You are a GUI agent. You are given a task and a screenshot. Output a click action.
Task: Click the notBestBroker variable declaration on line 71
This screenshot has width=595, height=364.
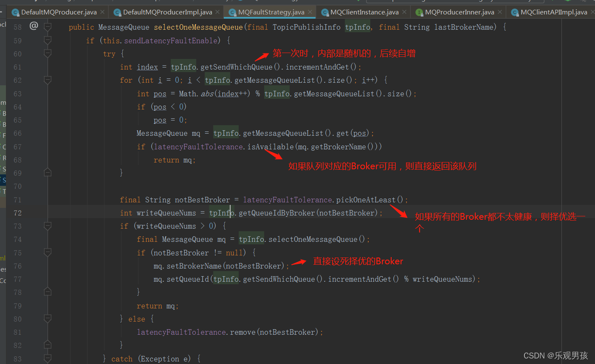pos(203,200)
